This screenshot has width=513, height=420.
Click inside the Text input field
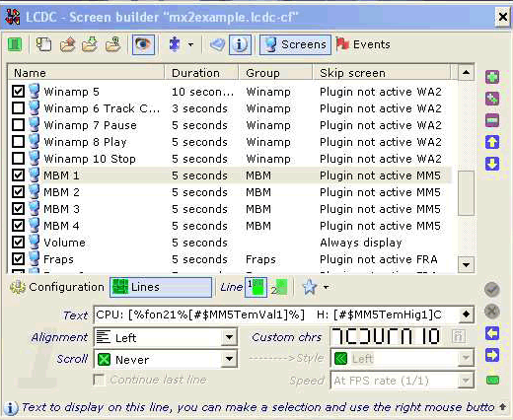tap(275, 315)
